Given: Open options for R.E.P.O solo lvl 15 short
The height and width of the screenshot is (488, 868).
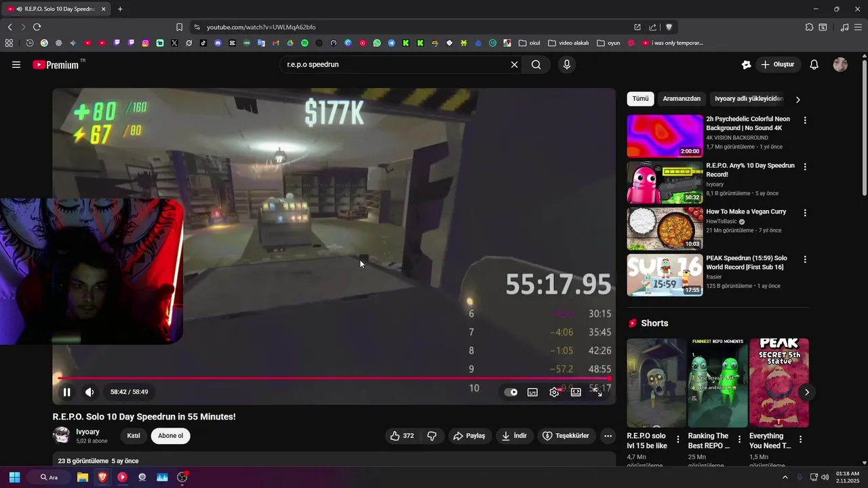Looking at the screenshot, I should coord(678,439).
